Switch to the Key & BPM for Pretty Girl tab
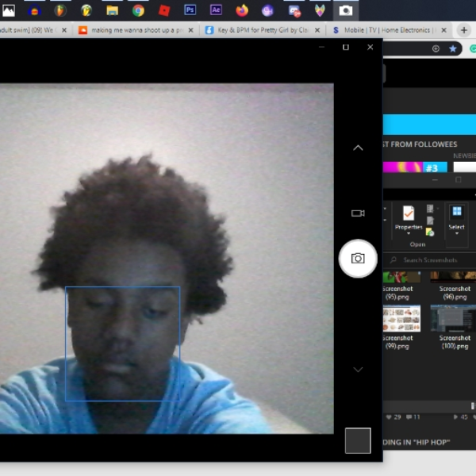476x476 pixels. pyautogui.click(x=261, y=30)
